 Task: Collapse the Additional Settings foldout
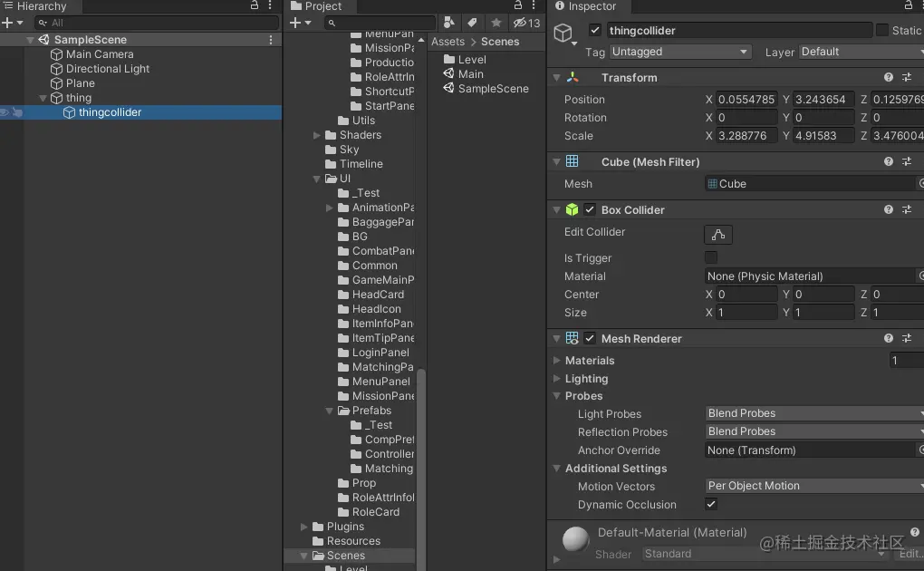point(556,469)
